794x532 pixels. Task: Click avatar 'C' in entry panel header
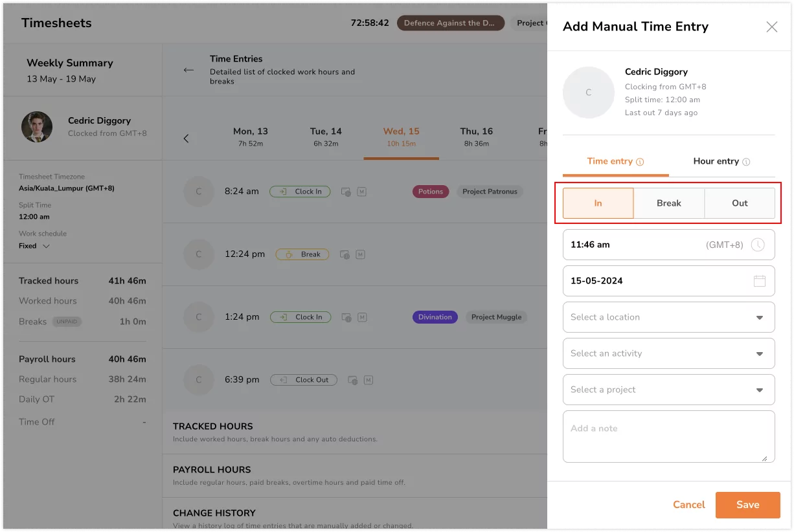point(588,93)
